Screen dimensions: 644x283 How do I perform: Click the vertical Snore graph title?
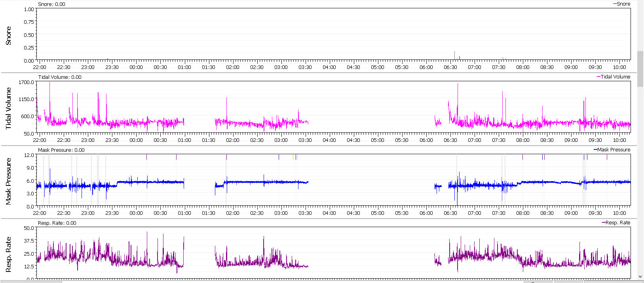pyautogui.click(x=8, y=36)
